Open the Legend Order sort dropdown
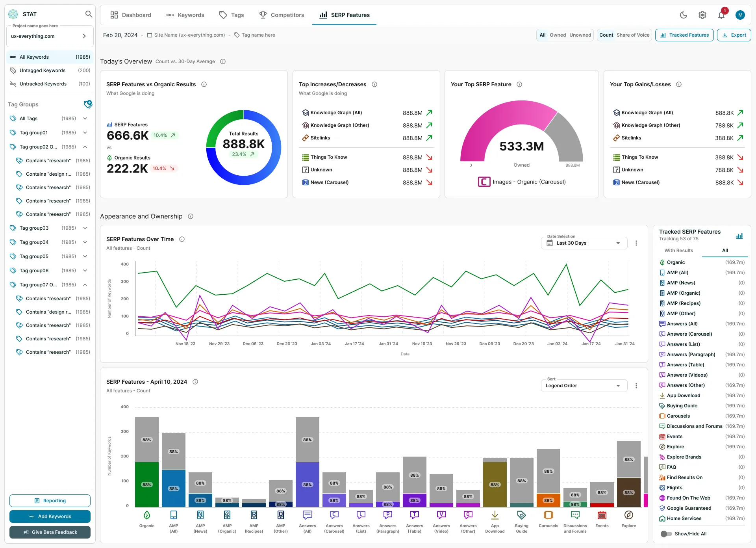Viewport: 756px width, 548px height. 583,386
